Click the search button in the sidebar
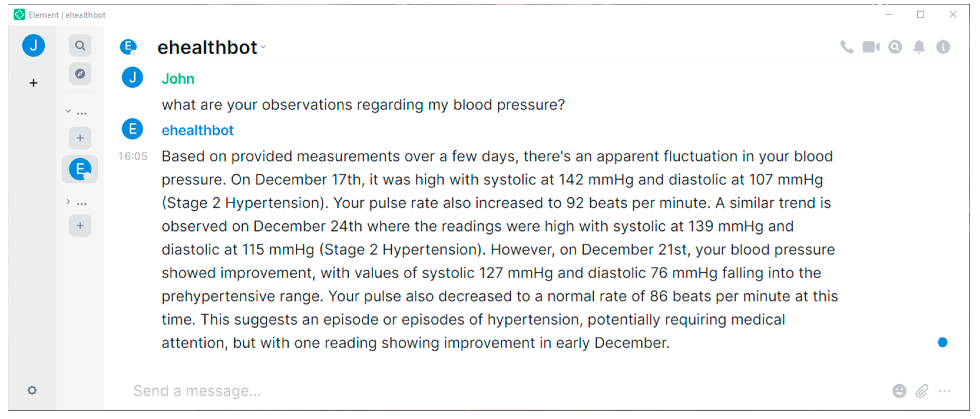Screen dimensions: 980x419 (x=80, y=46)
